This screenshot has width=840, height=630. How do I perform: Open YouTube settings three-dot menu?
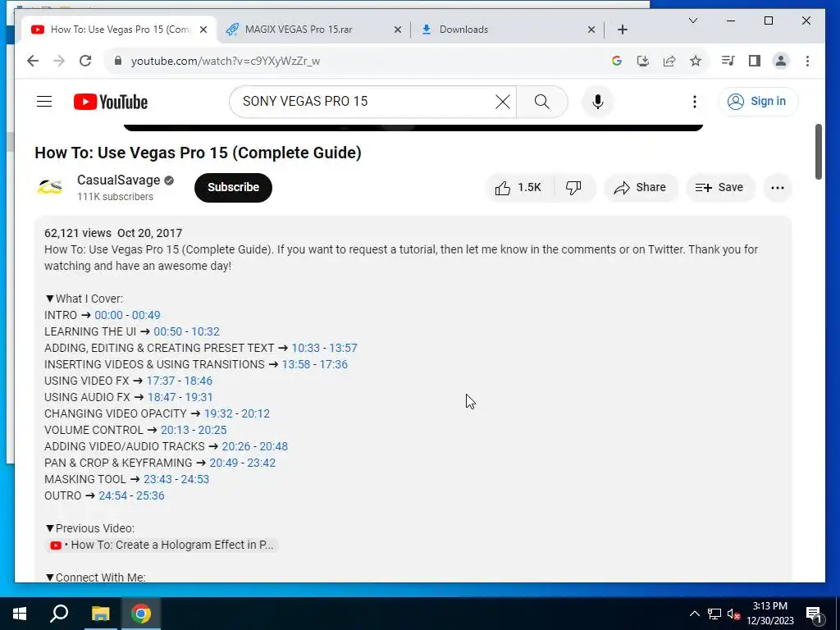pos(694,101)
